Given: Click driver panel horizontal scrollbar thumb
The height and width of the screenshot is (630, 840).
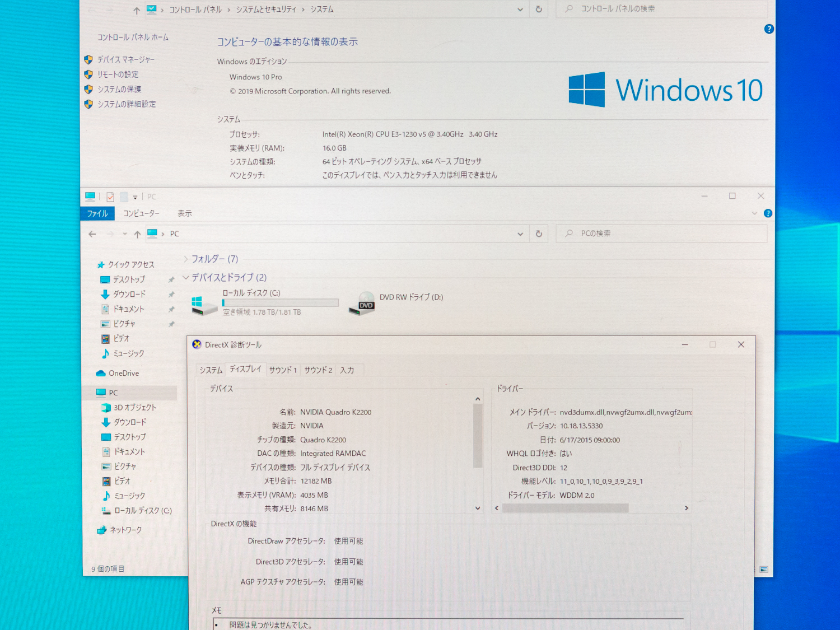Looking at the screenshot, I should point(566,508).
